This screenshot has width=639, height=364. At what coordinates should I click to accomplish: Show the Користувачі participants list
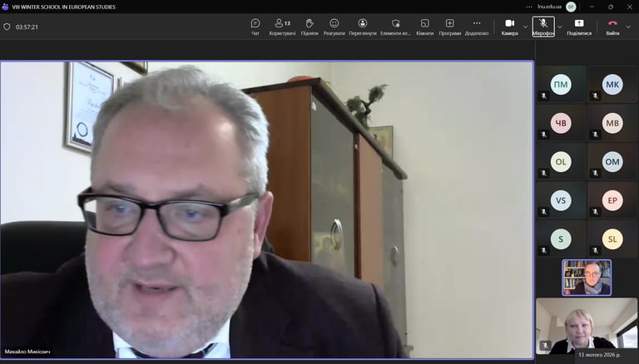point(282,27)
